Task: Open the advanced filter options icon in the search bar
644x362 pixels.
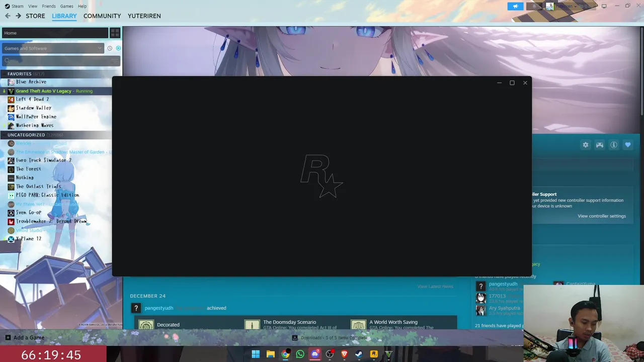Action: click(115, 61)
